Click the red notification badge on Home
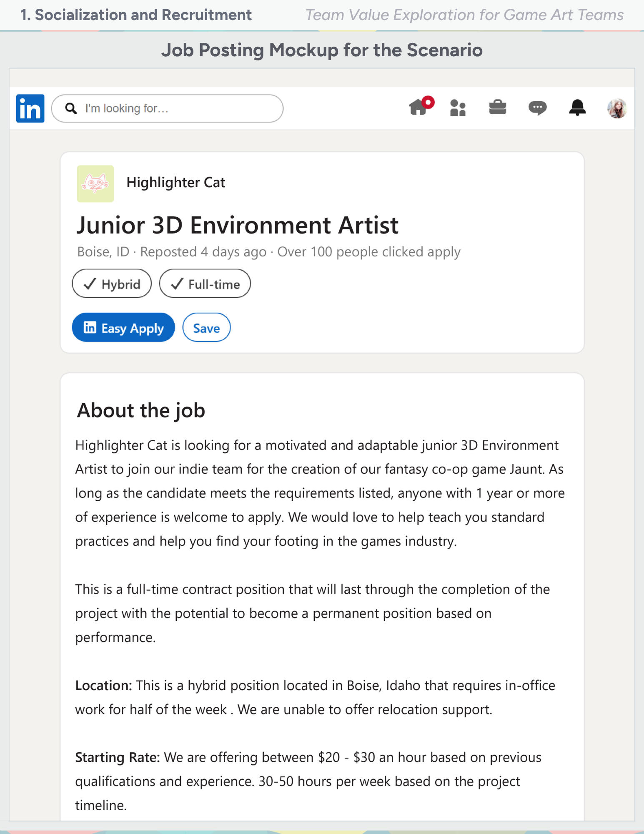The height and width of the screenshot is (834, 644). [x=428, y=102]
